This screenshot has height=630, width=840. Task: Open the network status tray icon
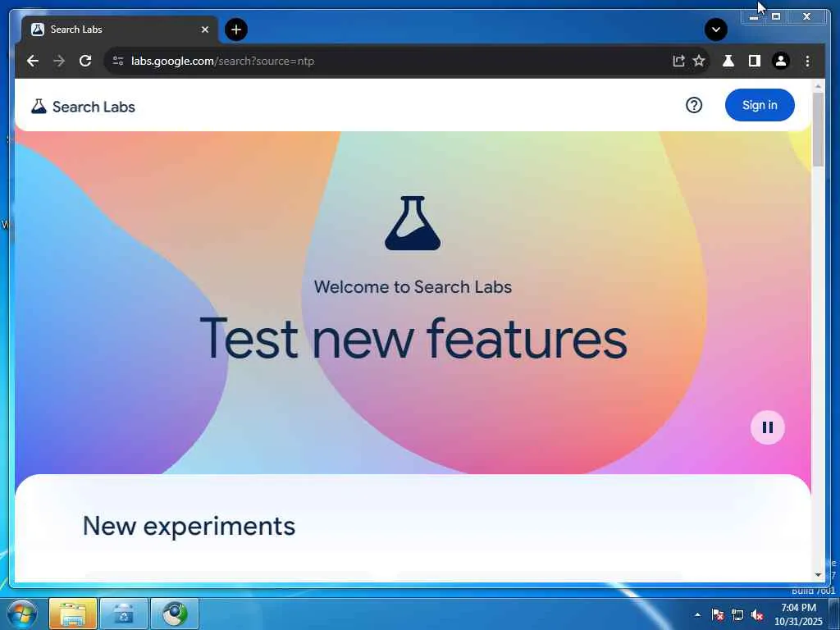click(737, 614)
